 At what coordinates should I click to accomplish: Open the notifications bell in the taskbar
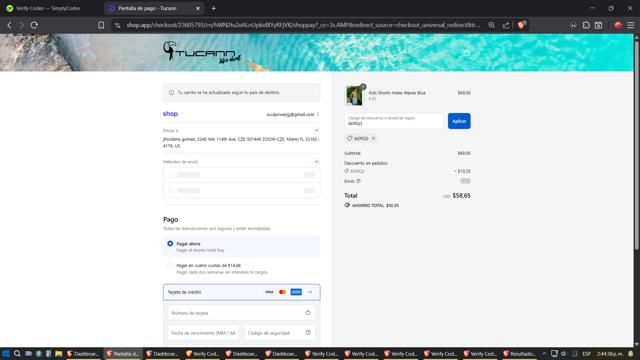pyautogui.click(x=631, y=354)
